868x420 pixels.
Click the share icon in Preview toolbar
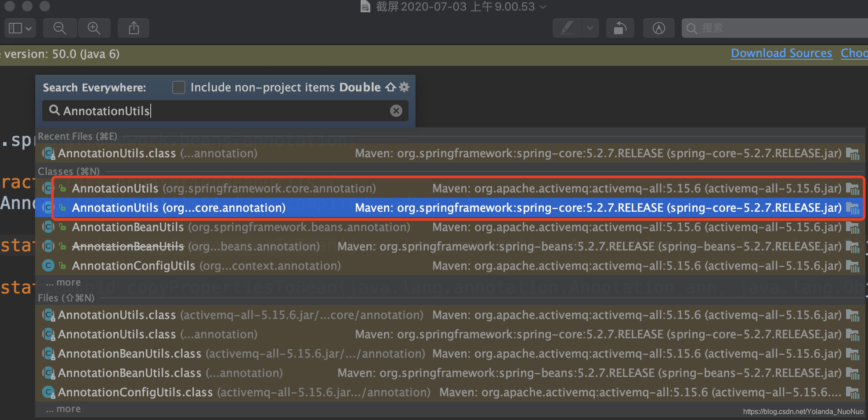pos(134,28)
